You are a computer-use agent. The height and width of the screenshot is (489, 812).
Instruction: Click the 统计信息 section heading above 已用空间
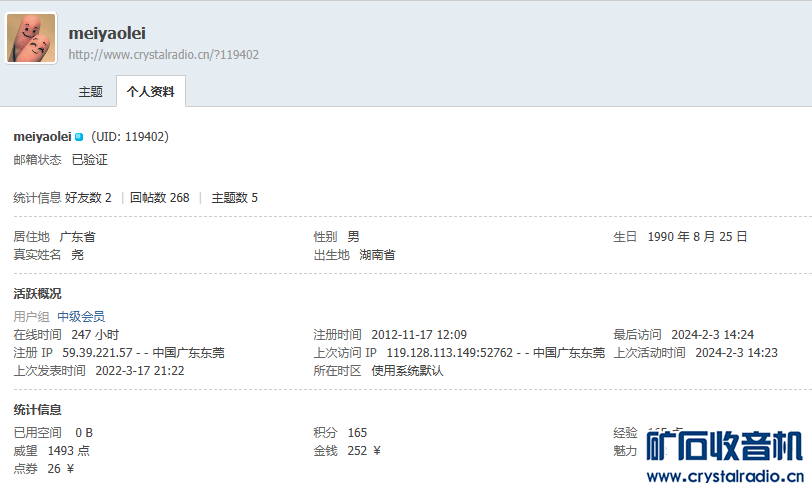(37, 410)
